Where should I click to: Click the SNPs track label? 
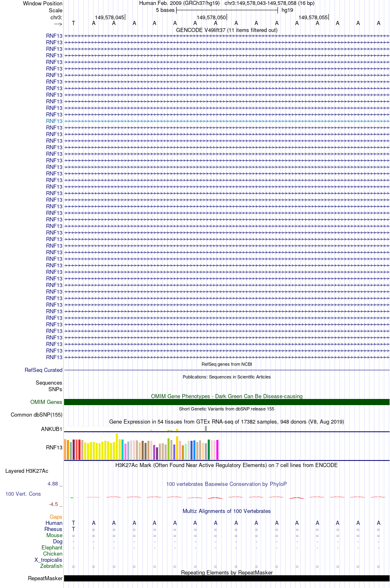pos(55,389)
